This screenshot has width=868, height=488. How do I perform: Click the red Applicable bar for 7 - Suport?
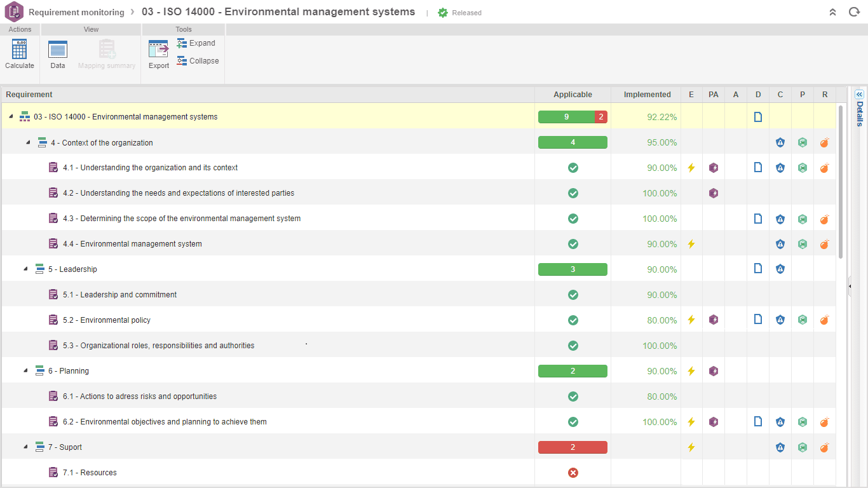(573, 447)
